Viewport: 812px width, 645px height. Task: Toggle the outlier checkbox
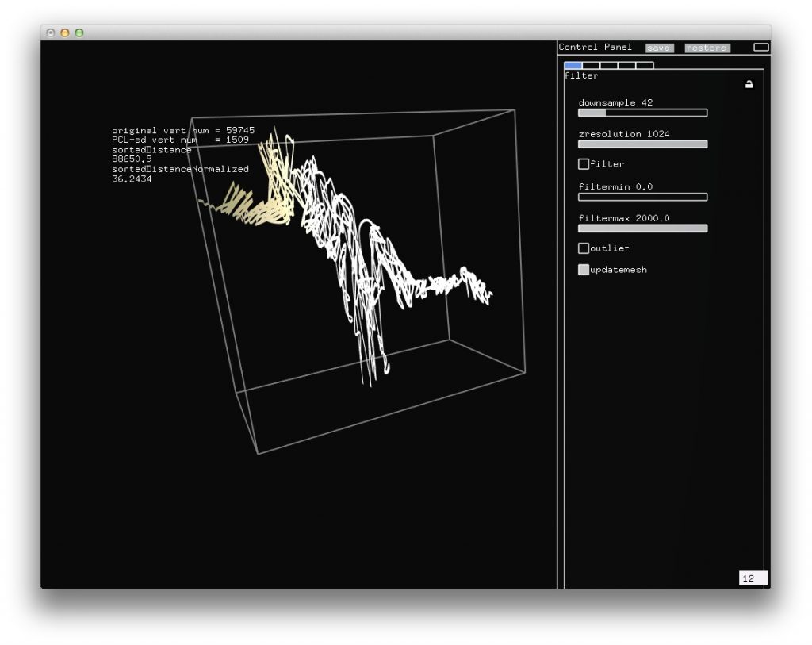[x=584, y=248]
